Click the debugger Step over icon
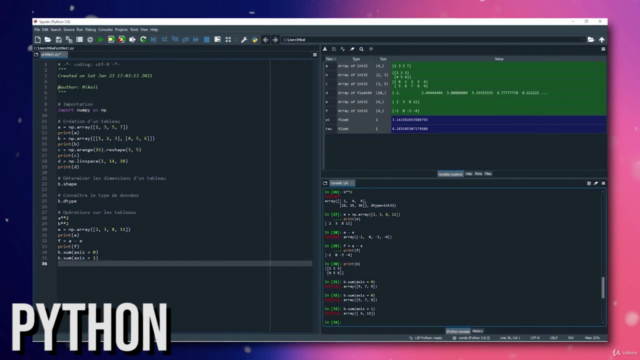The height and width of the screenshot is (360, 640). click(164, 40)
